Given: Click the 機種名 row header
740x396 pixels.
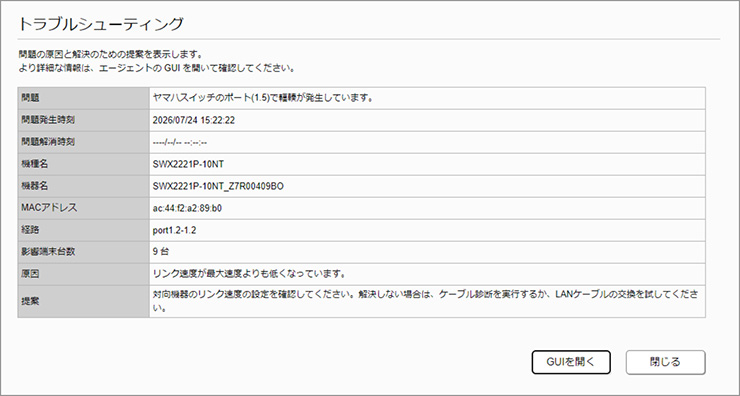Looking at the screenshot, I should [x=84, y=164].
